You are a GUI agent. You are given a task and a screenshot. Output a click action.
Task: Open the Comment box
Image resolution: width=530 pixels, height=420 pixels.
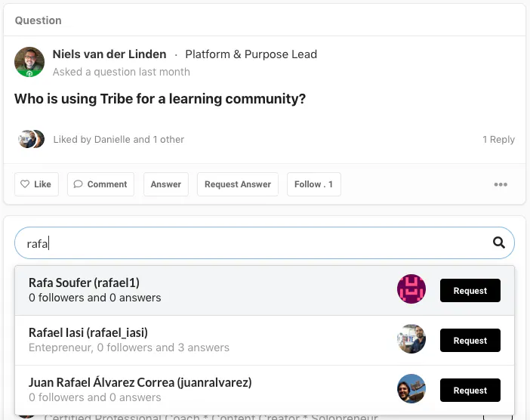pos(100,184)
